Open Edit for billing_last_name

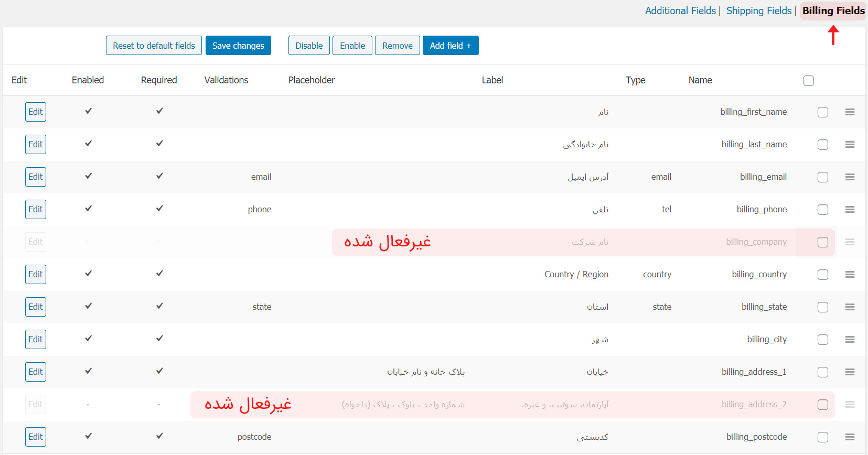[36, 145]
